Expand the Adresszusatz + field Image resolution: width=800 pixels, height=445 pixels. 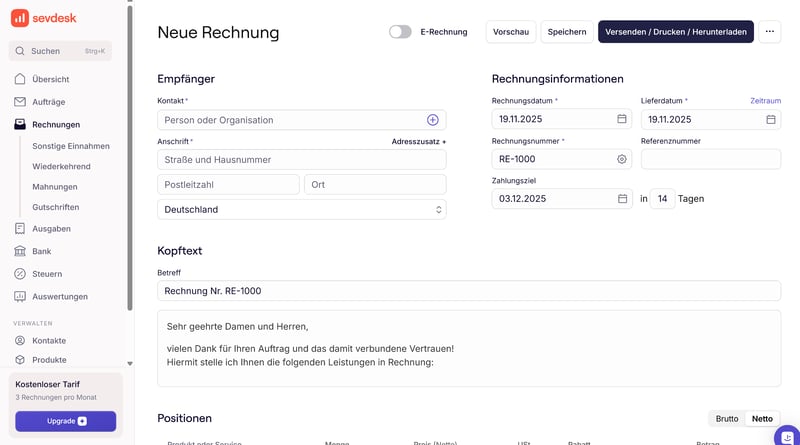tap(418, 142)
